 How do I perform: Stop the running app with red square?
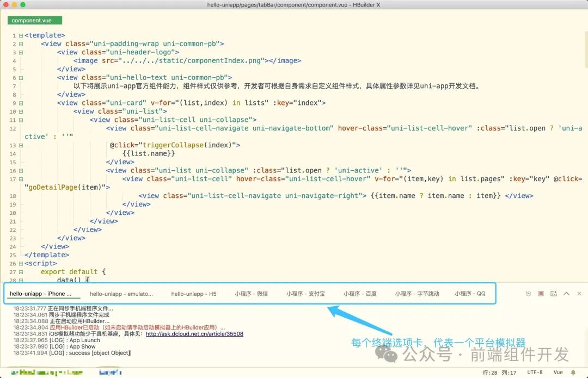point(541,294)
